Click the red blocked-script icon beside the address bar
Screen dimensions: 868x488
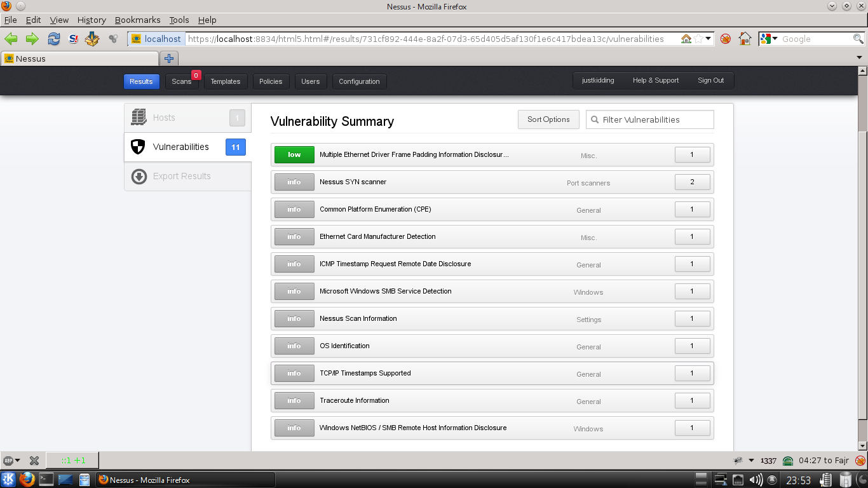[726, 39]
